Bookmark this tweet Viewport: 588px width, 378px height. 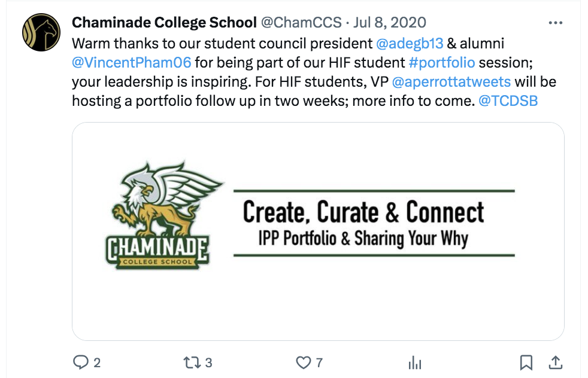(x=526, y=362)
